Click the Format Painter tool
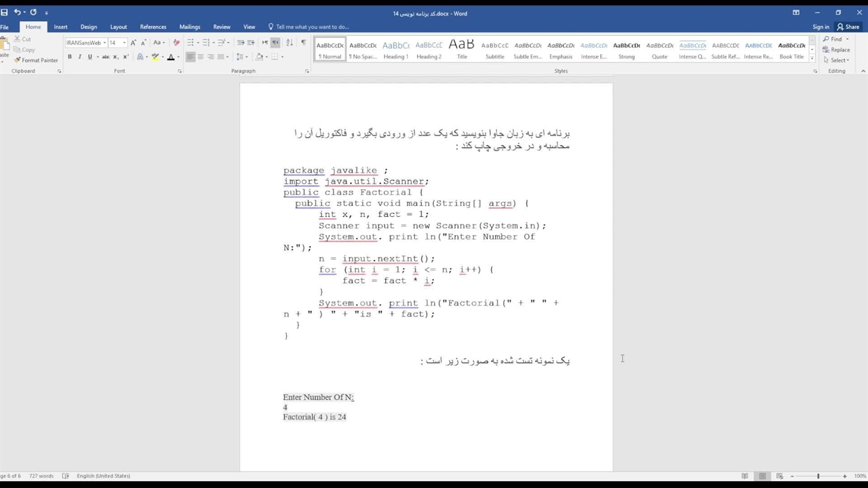This screenshot has width=868, height=488. pyautogui.click(x=37, y=60)
